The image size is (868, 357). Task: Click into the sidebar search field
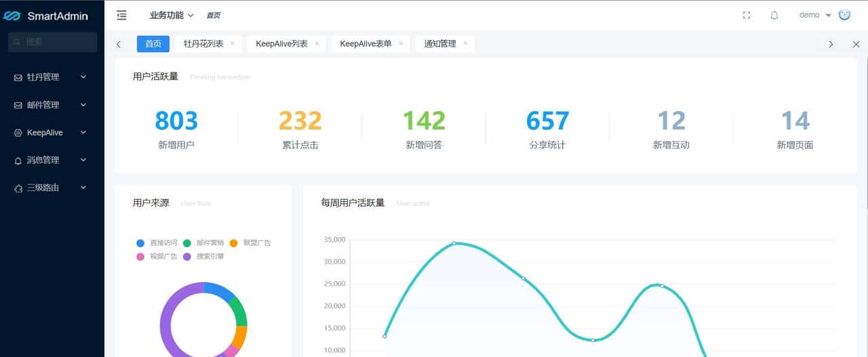click(x=52, y=42)
